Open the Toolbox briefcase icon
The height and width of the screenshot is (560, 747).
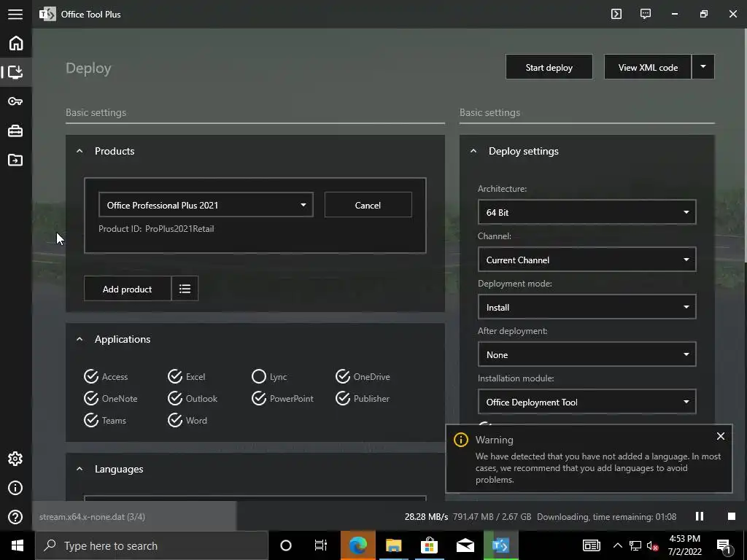click(x=15, y=131)
